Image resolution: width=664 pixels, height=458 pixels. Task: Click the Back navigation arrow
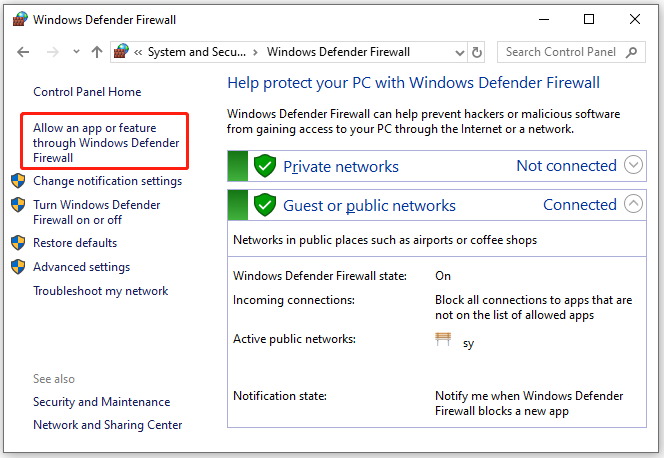23,52
